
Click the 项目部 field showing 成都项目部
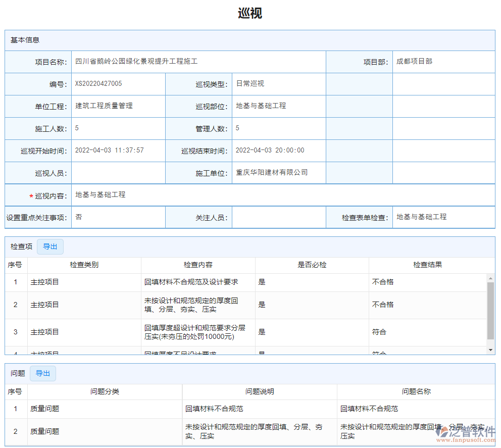[412, 61]
